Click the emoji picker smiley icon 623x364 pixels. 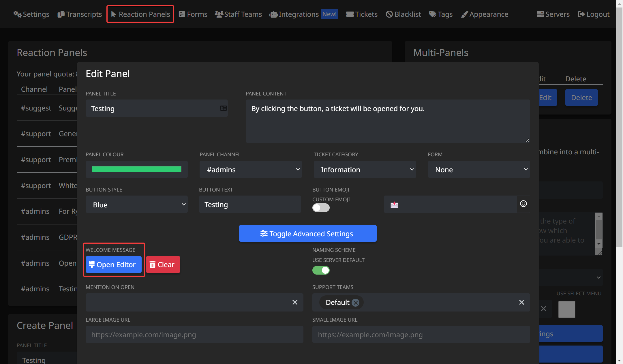524,204
